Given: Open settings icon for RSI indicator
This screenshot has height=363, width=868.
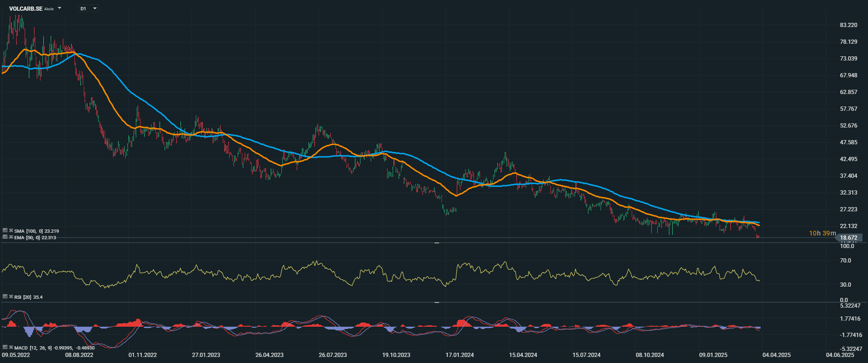Looking at the screenshot, I should click(x=5, y=297).
